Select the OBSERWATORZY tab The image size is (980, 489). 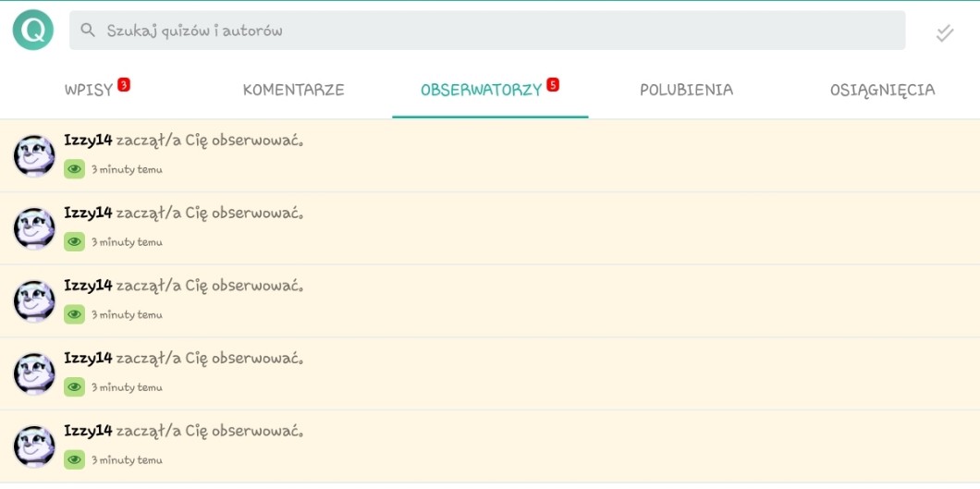coord(481,90)
